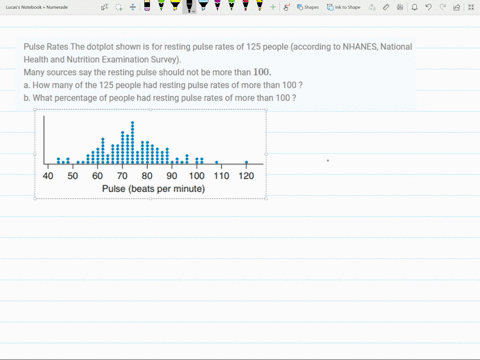Choose the Insert or Remove Space tool

(x=133, y=7)
